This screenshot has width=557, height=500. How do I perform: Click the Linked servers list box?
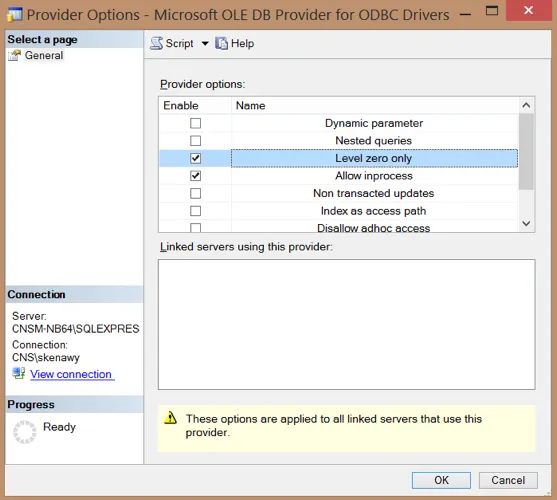(x=346, y=324)
